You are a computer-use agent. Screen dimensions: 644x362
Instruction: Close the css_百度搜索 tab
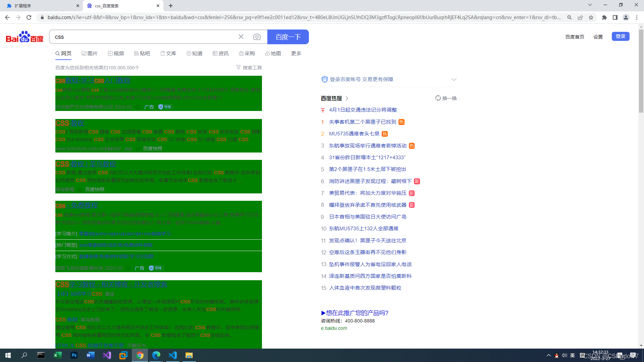pos(158,6)
